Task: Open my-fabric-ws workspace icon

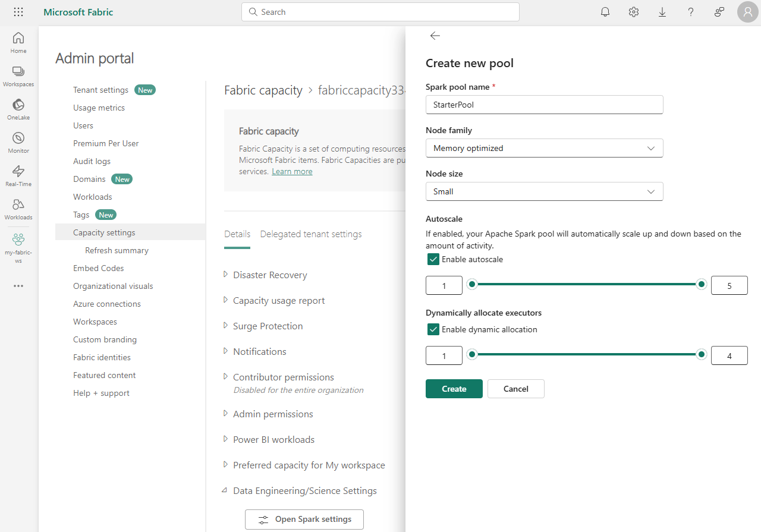Action: [18, 247]
